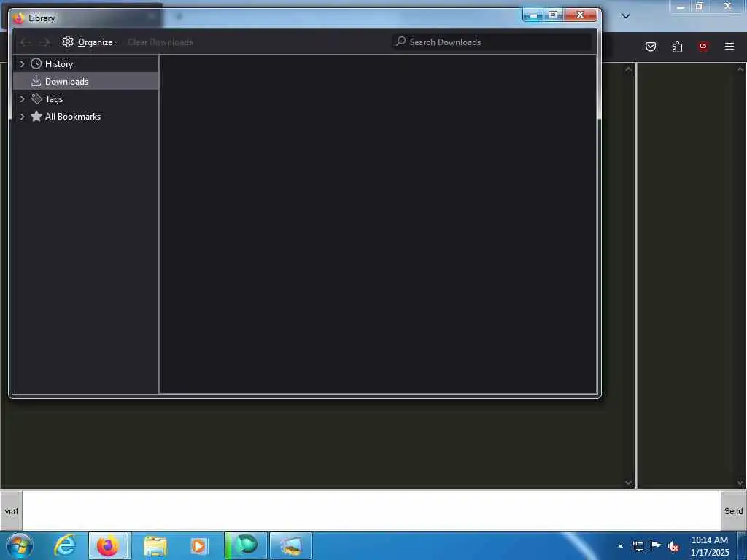Click the magnifier icon in Search Downloads
Screen dimensions: 747x560
point(401,42)
